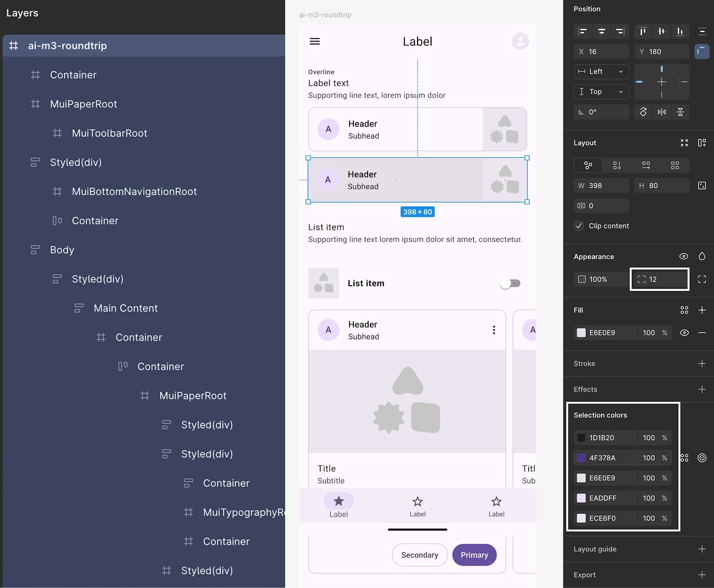Click the blend mode droplet icon
Viewport: 714px width, 588px height.
[702, 256]
